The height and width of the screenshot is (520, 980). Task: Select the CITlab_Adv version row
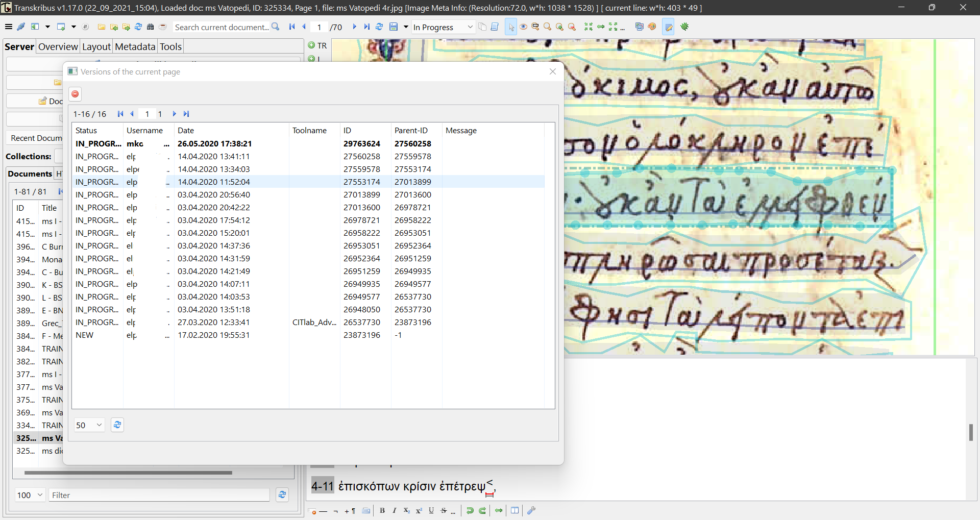(308, 322)
